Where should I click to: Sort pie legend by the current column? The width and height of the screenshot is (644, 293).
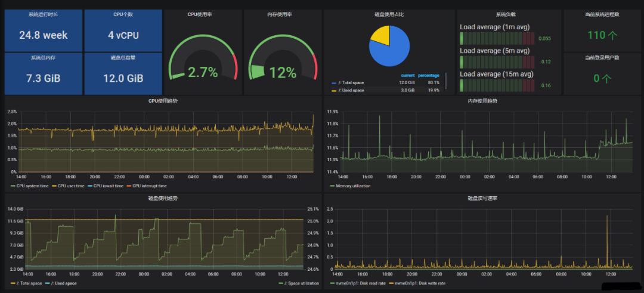coord(407,76)
